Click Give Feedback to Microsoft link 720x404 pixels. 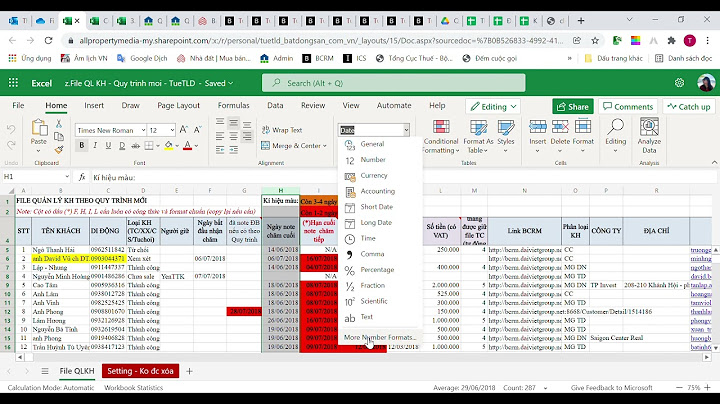point(611,387)
